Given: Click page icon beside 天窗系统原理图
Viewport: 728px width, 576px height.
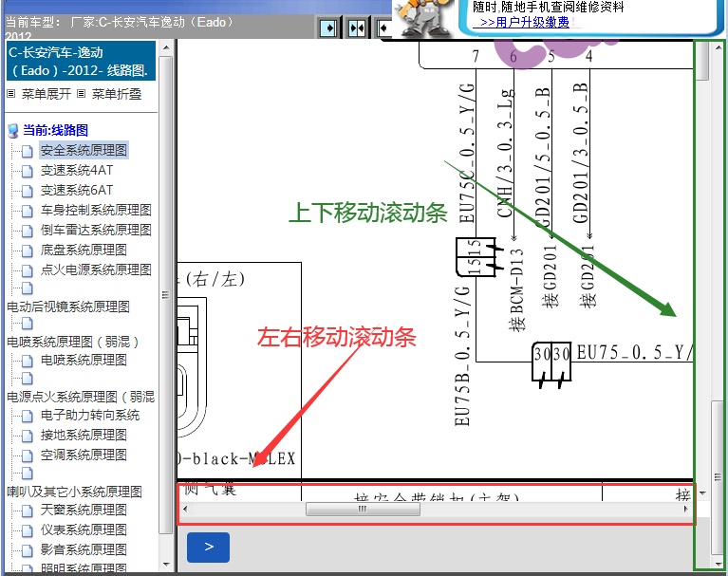Looking at the screenshot, I should coord(28,511).
